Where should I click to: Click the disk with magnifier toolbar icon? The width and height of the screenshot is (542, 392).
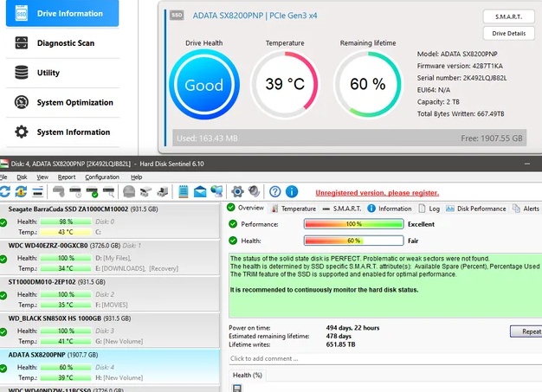pyautogui.click(x=108, y=192)
